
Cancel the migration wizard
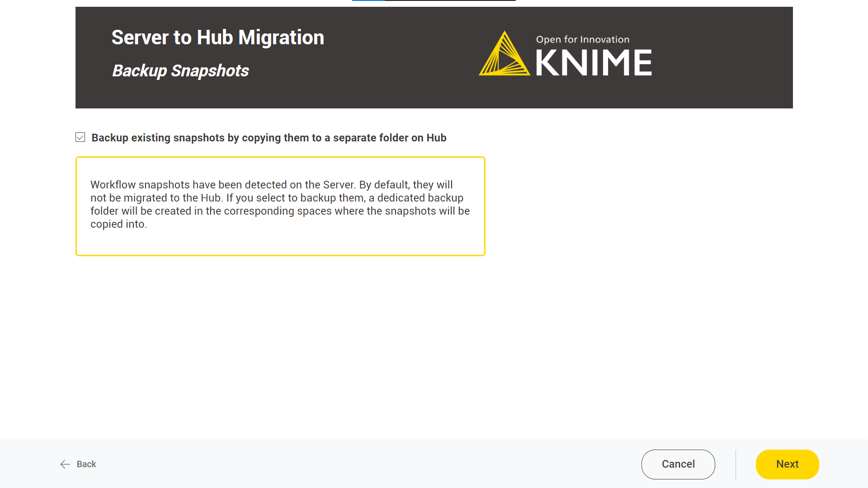pos(678,464)
